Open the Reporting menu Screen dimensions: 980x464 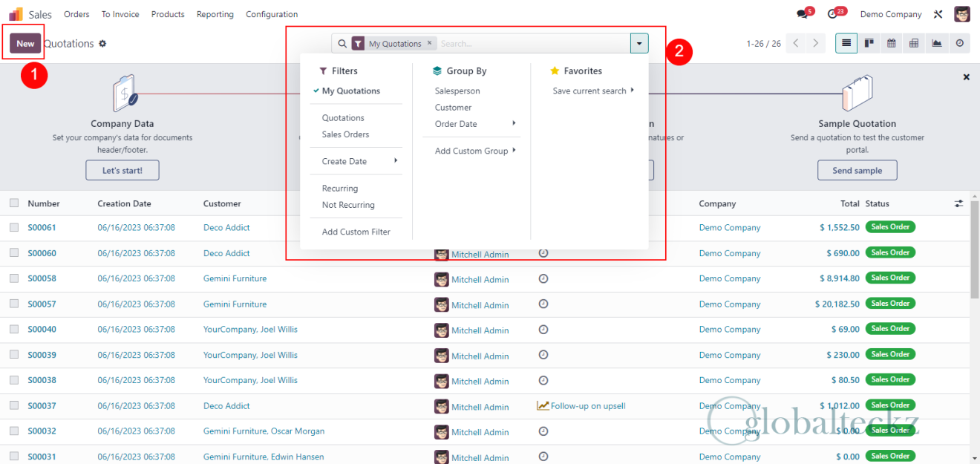(215, 14)
